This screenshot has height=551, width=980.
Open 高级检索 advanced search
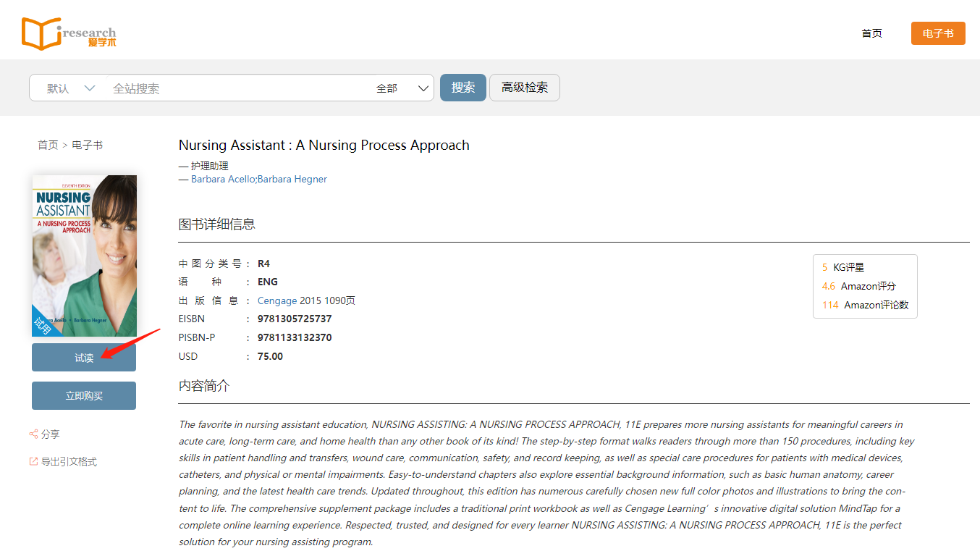(524, 88)
